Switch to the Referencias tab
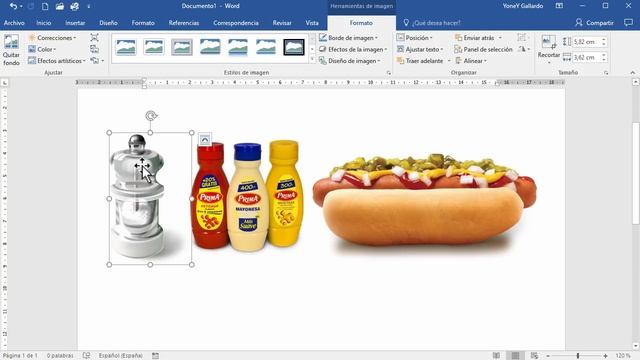The width and height of the screenshot is (640, 360). coord(184,23)
